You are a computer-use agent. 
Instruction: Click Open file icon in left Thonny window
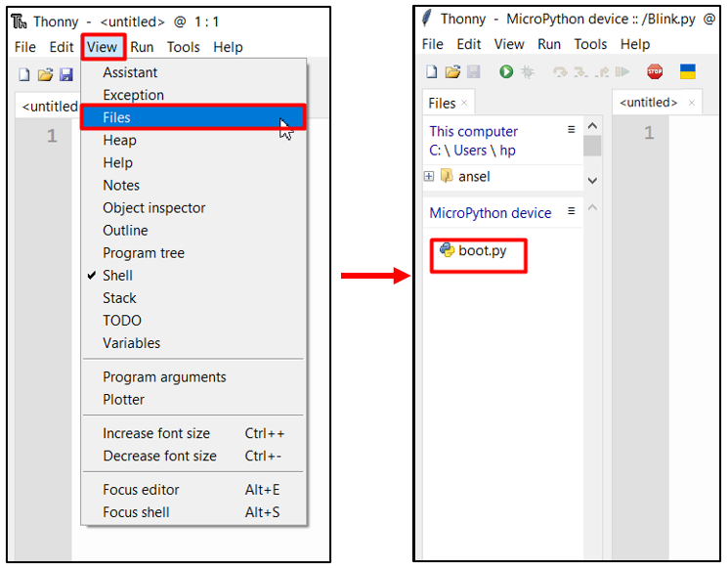45,74
